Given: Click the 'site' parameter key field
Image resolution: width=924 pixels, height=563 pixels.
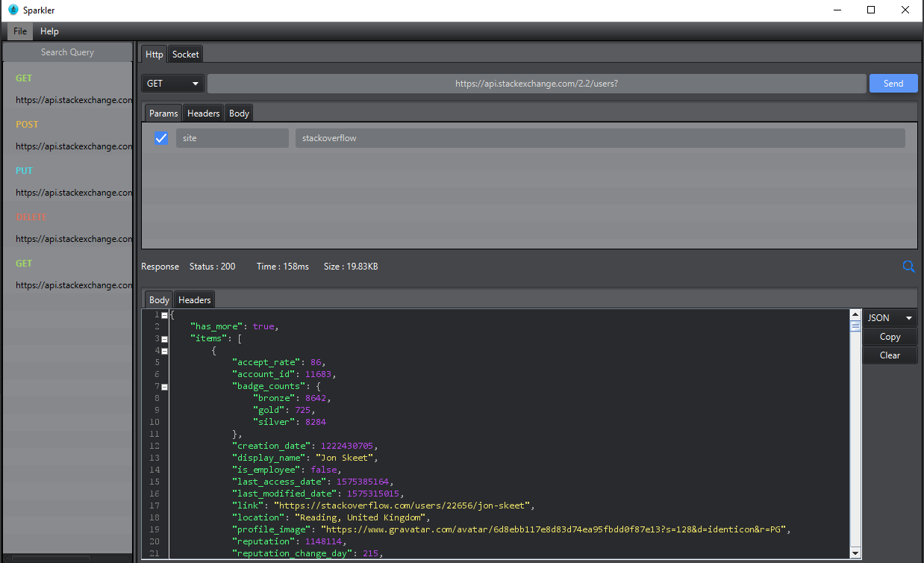Looking at the screenshot, I should pos(232,138).
